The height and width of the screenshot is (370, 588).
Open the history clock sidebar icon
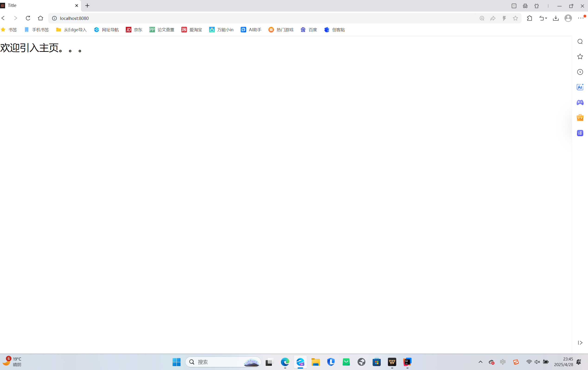(580, 72)
